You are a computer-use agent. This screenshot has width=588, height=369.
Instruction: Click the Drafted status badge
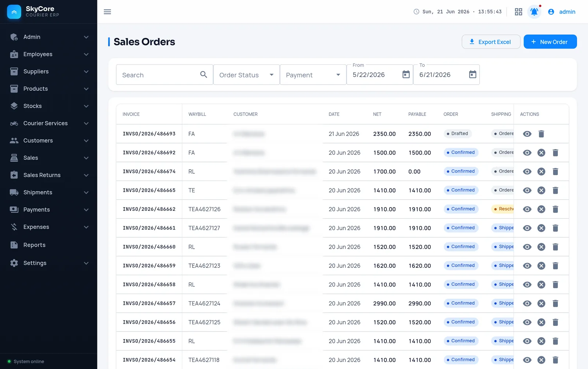[x=458, y=134]
